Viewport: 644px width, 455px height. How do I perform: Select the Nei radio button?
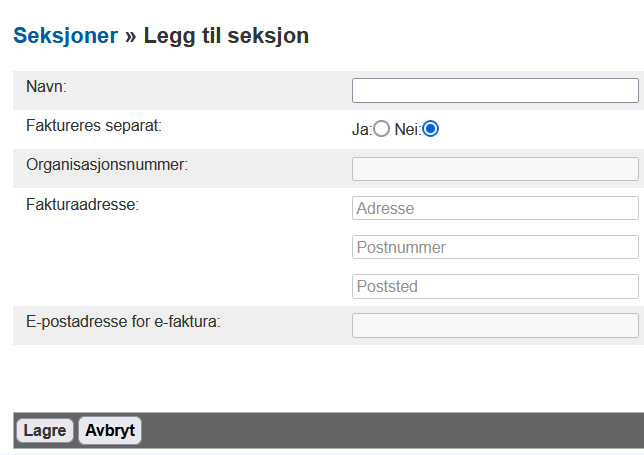point(431,129)
